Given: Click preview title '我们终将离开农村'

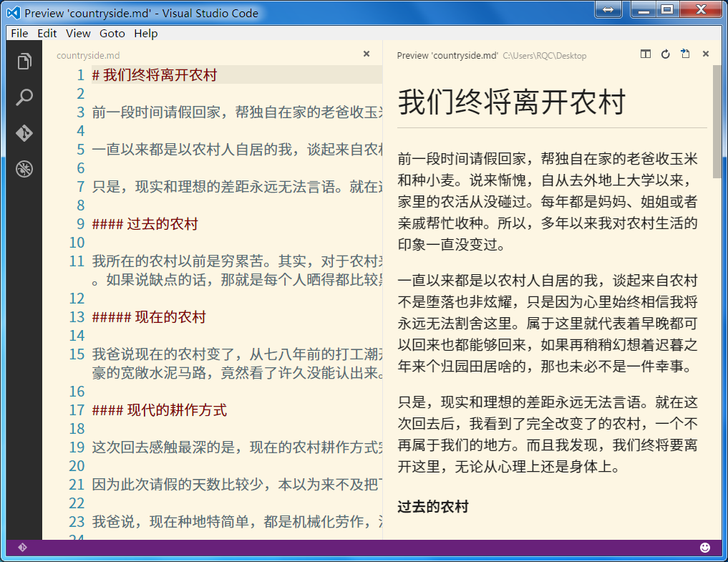Looking at the screenshot, I should click(x=512, y=102).
